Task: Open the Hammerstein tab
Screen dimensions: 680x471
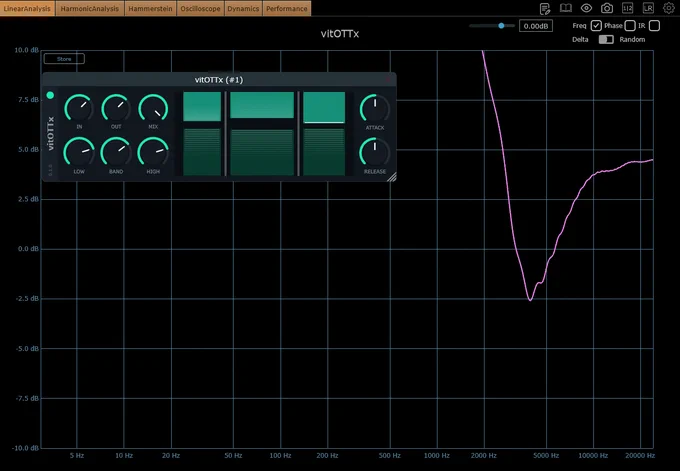Action: tap(150, 8)
